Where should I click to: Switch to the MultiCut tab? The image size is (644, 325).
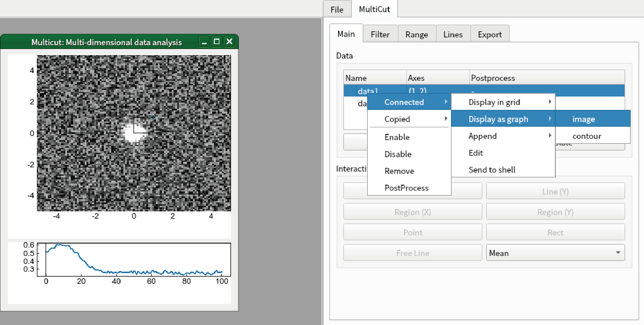(374, 9)
